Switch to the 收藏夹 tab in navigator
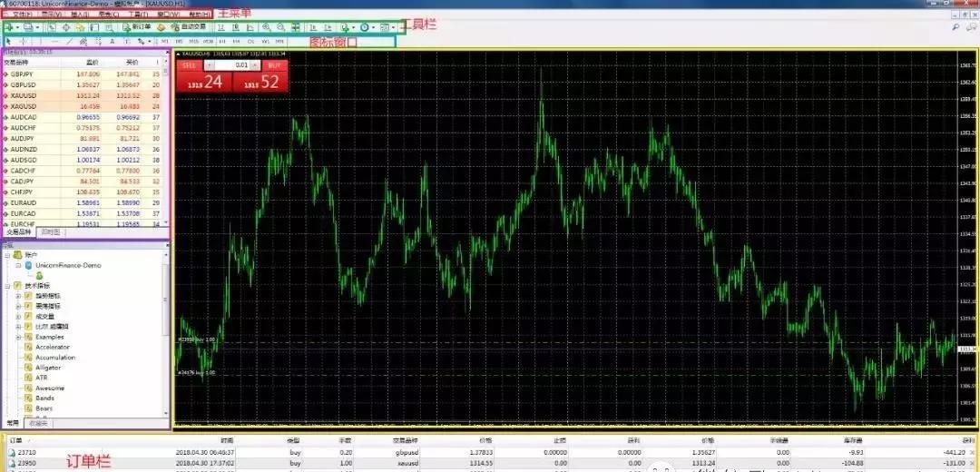This screenshot has height=472, width=980. (x=38, y=422)
